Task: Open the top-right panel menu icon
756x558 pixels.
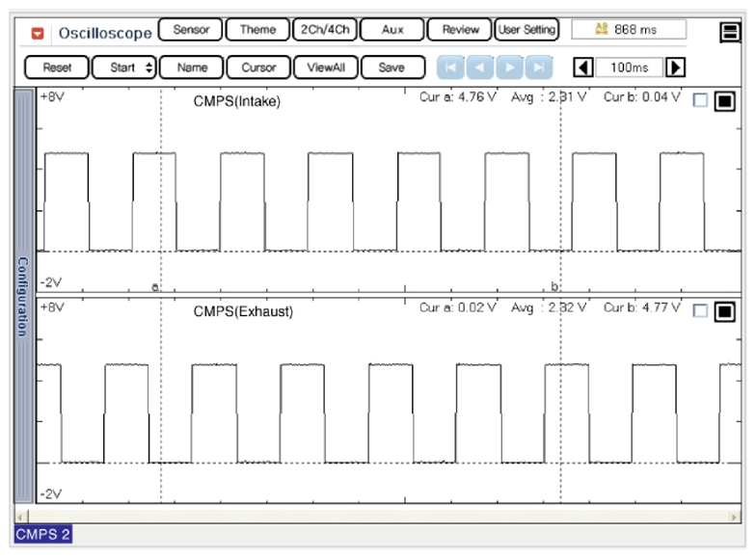Action: pos(729,33)
